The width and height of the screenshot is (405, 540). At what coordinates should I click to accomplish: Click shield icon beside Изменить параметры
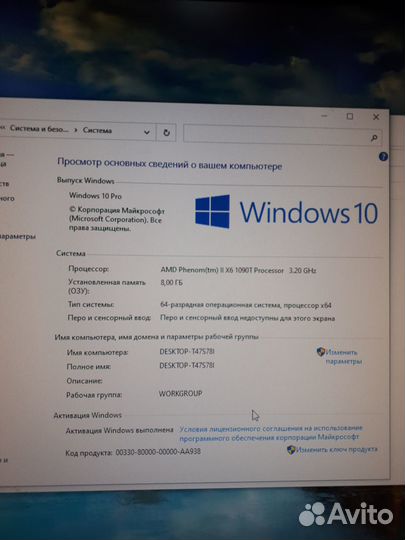point(321,352)
